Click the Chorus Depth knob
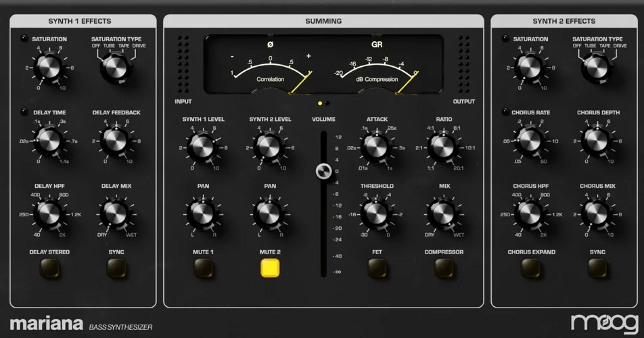644x338 pixels. coord(597,141)
